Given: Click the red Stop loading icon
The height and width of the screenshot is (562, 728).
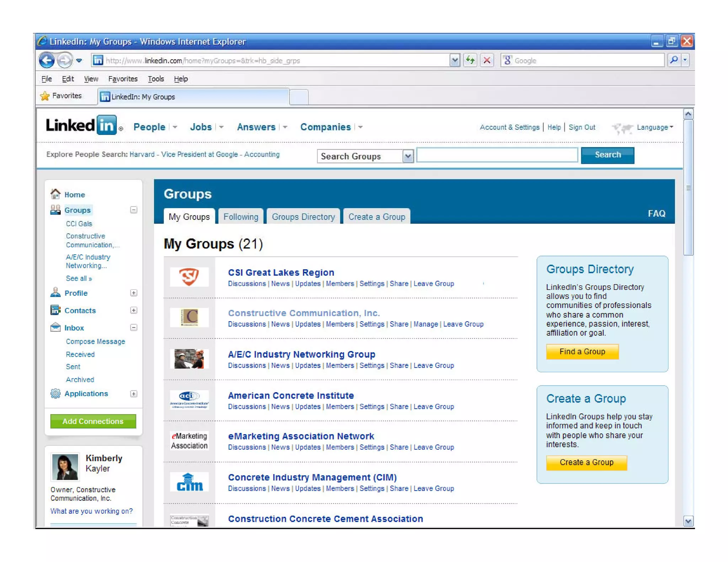Looking at the screenshot, I should point(487,60).
